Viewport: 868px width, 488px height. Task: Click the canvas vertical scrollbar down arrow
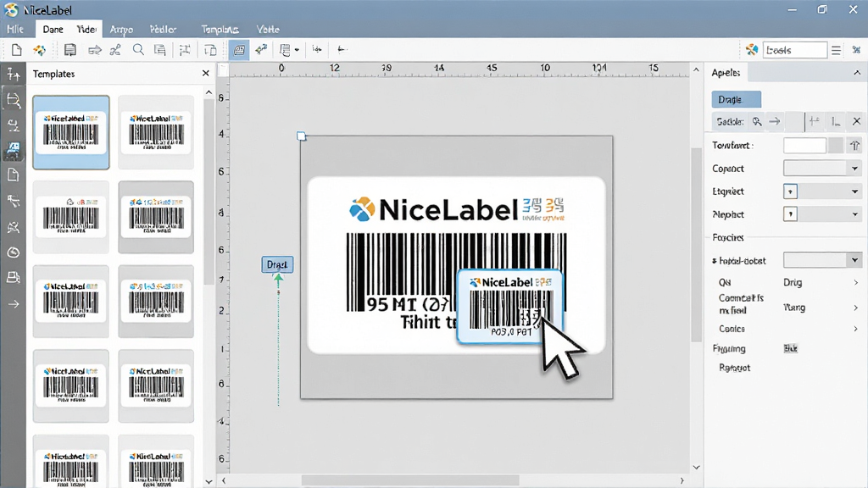tap(697, 468)
